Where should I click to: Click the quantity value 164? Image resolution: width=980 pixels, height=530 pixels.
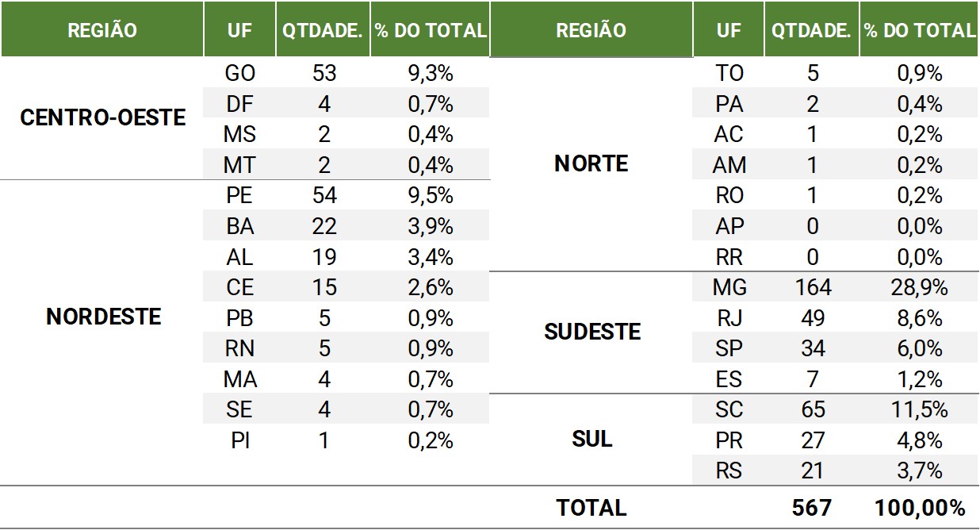click(x=812, y=287)
